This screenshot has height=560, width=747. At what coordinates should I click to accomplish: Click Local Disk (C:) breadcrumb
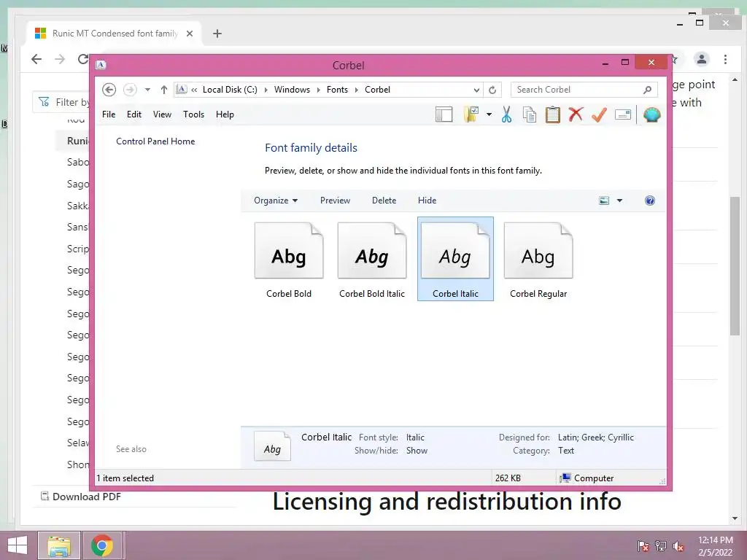(x=230, y=90)
